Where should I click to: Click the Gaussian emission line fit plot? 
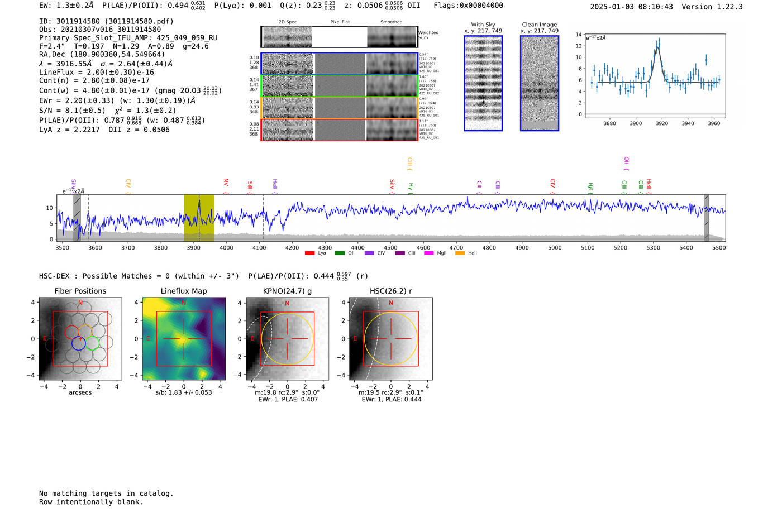point(655,76)
